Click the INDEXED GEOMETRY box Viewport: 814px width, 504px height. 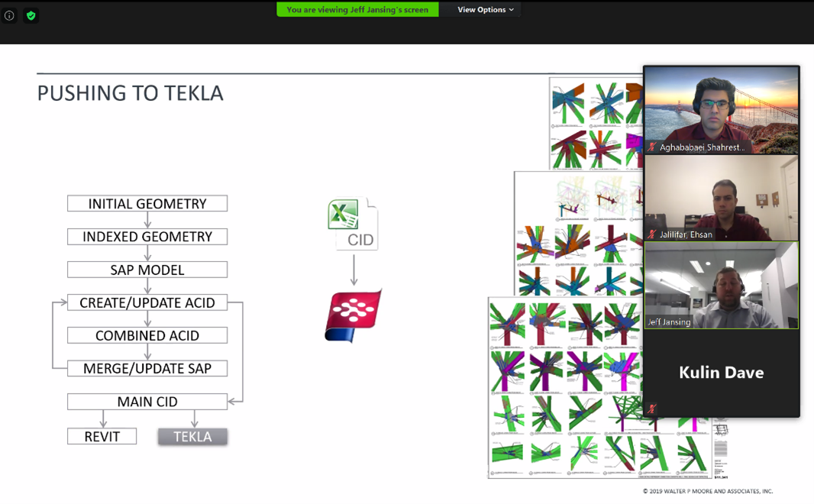point(147,237)
